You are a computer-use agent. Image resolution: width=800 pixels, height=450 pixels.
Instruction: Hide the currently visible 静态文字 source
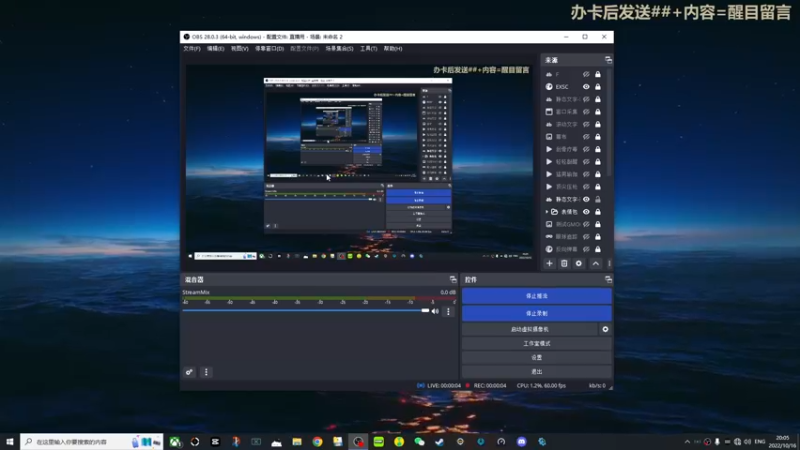[x=586, y=199]
